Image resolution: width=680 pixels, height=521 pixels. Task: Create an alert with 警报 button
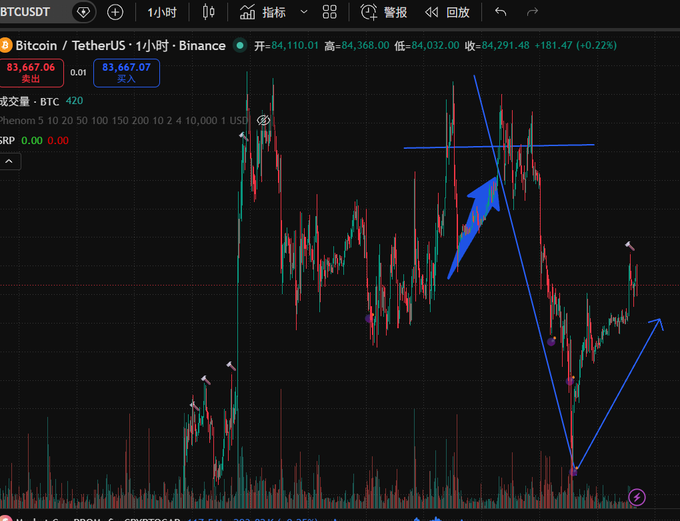[x=384, y=12]
